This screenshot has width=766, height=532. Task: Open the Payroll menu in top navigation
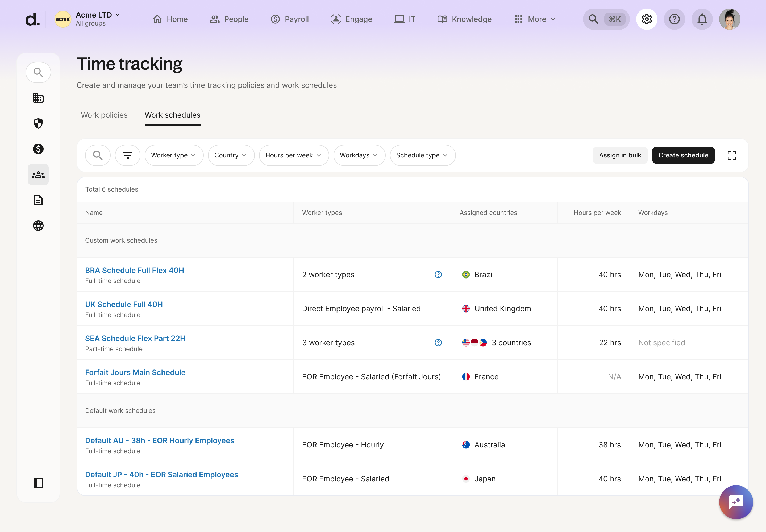290,19
